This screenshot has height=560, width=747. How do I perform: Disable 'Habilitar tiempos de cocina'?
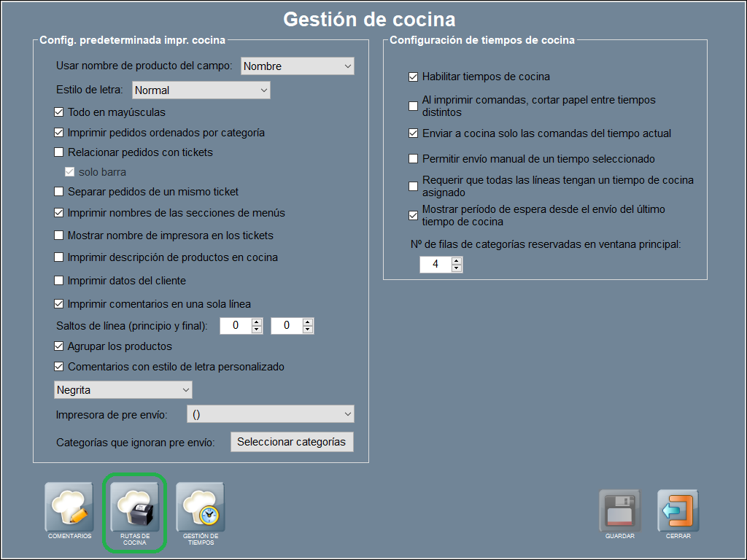point(414,77)
